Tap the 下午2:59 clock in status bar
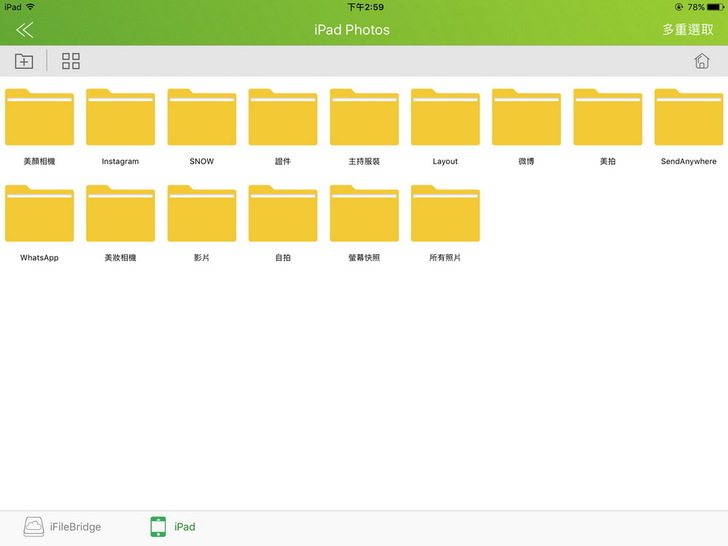 365,7
